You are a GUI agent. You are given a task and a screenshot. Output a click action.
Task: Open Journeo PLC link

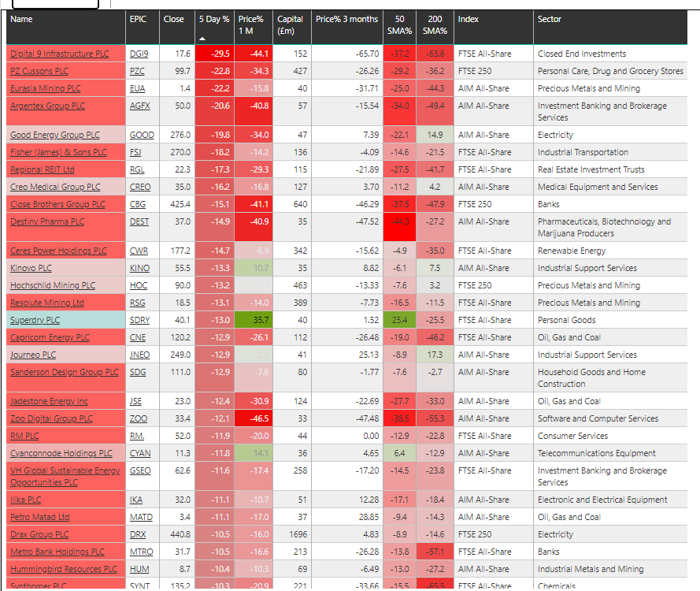coord(33,355)
